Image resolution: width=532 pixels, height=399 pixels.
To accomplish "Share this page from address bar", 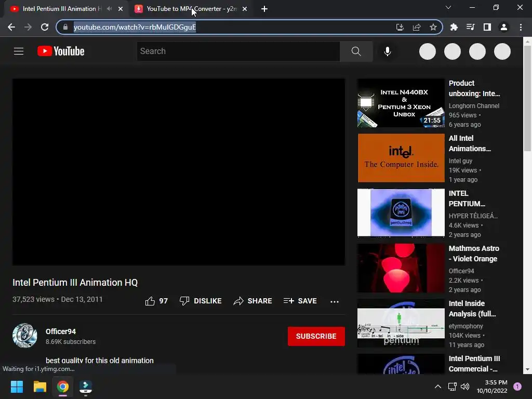I will [417, 27].
